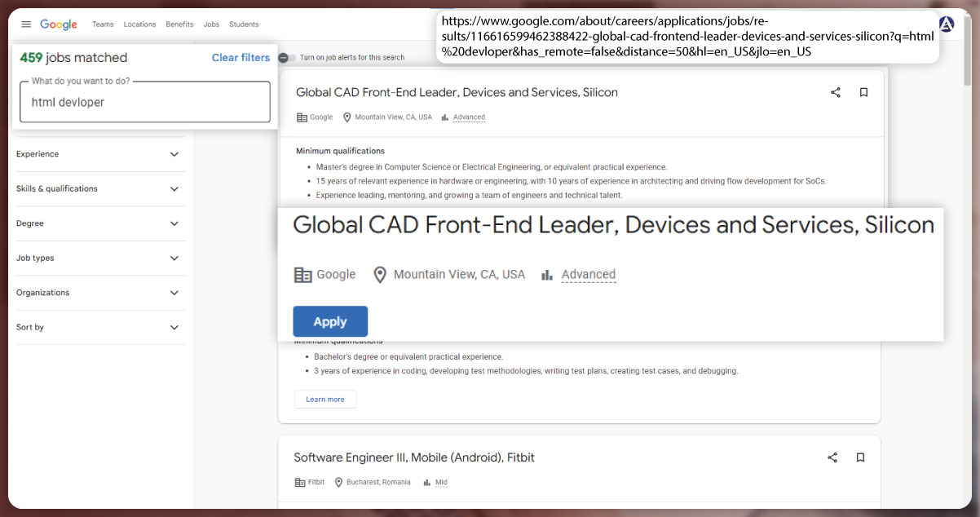
Task: Open the Students navigation item
Action: pos(244,24)
